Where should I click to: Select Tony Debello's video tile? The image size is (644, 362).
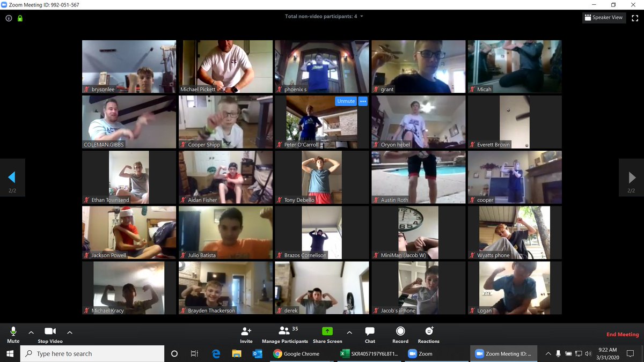[x=322, y=177]
